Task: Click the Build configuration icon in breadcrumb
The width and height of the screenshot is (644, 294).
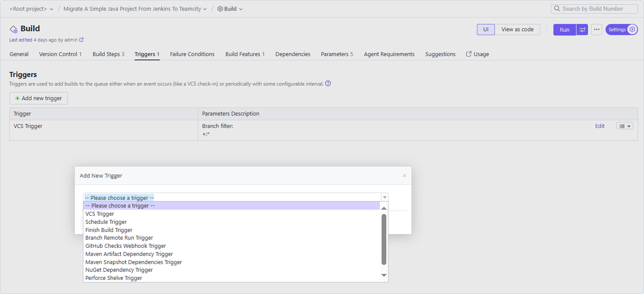Action: pos(220,9)
